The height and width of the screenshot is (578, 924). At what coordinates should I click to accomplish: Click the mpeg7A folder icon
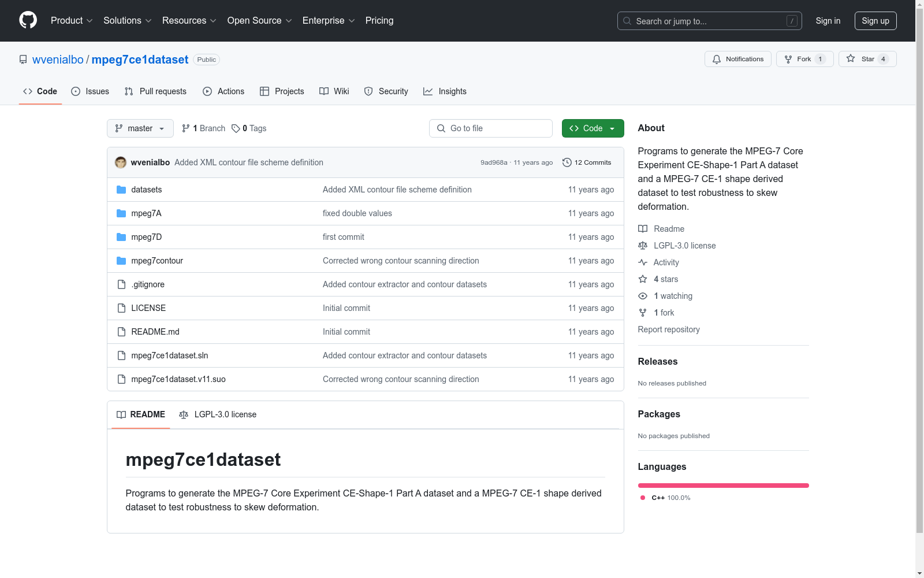point(121,213)
